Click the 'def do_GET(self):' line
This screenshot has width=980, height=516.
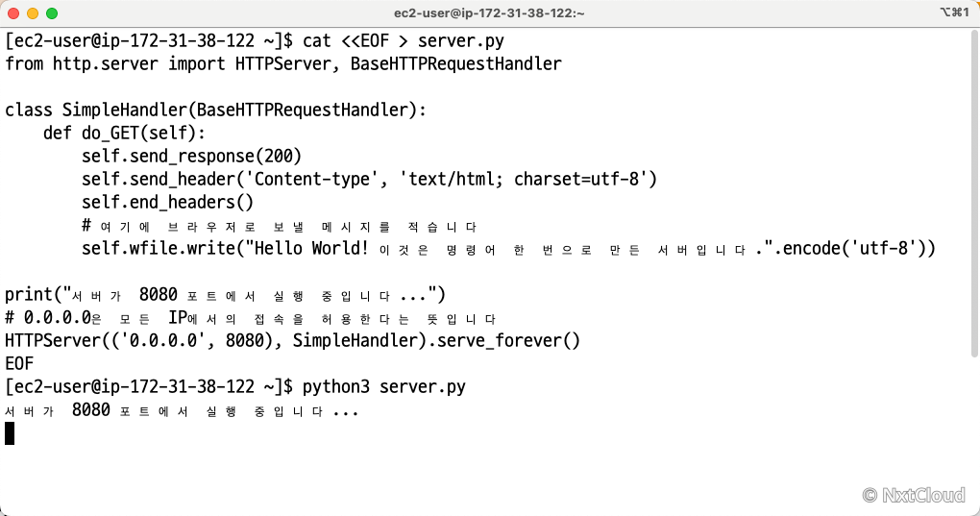tap(124, 133)
